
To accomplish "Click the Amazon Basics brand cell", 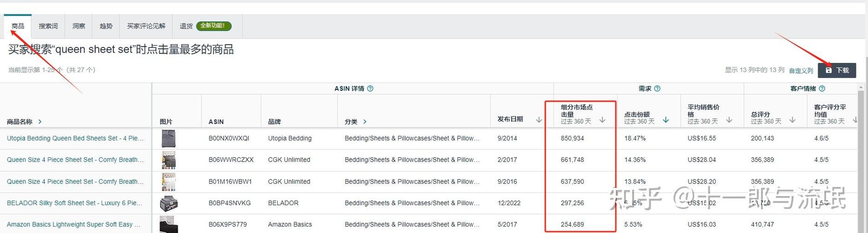I will click(x=290, y=225).
